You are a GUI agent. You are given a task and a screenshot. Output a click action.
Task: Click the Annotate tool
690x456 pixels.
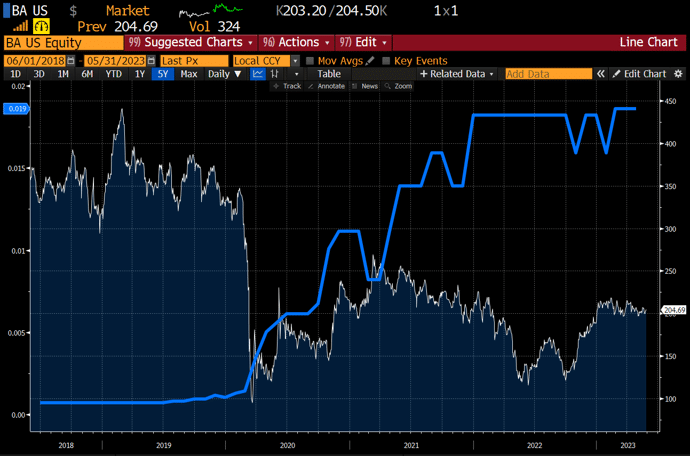(327, 86)
